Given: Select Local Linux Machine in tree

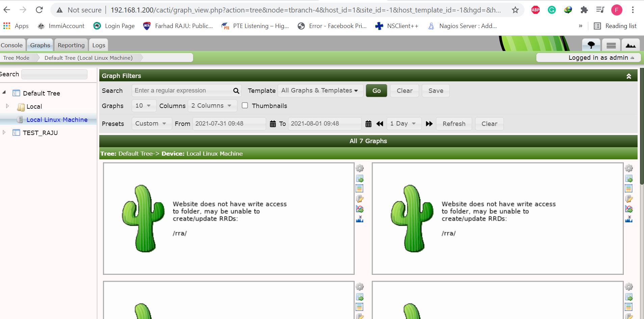Looking at the screenshot, I should pyautogui.click(x=57, y=119).
